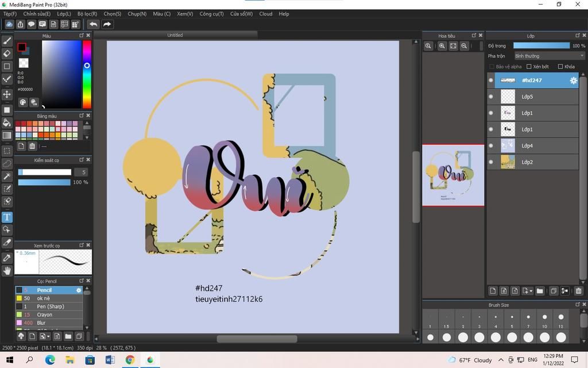Select the Text tool
The width and height of the screenshot is (588, 368).
pos(7,217)
